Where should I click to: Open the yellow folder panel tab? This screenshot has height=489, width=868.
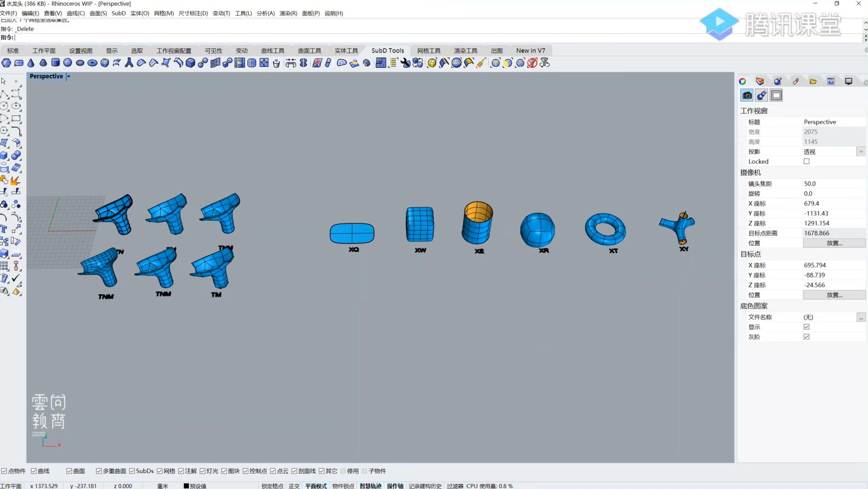tap(813, 81)
